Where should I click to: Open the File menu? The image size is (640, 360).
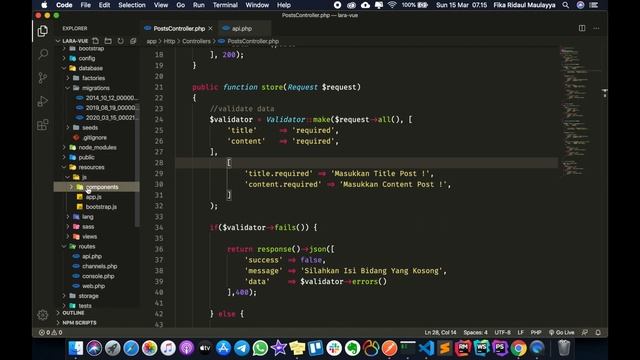[x=86, y=5]
